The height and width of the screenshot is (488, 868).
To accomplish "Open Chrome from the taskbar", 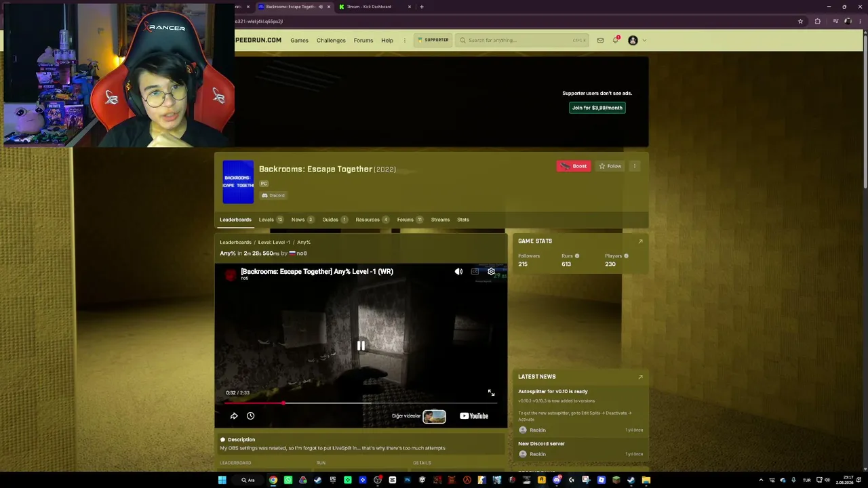I will (273, 481).
